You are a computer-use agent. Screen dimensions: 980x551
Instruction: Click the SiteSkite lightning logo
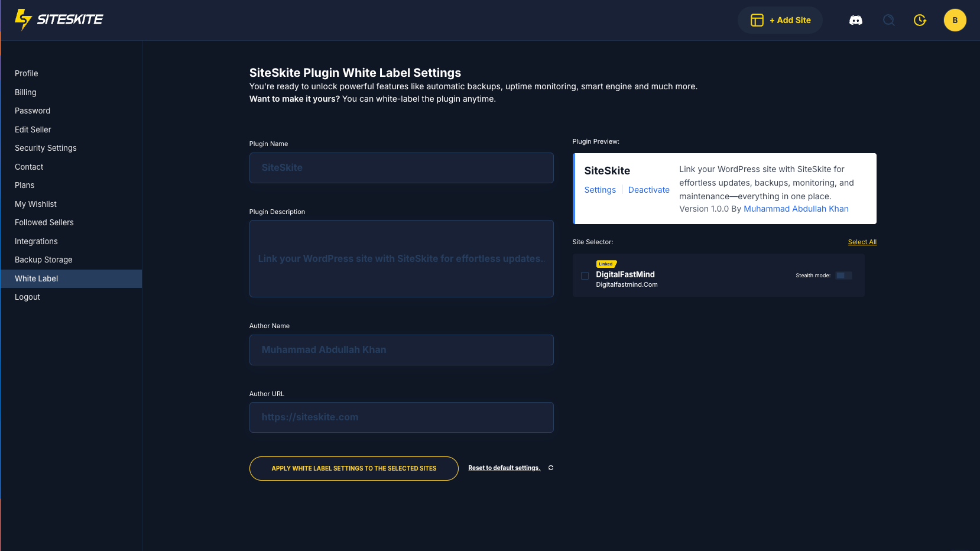click(x=23, y=20)
